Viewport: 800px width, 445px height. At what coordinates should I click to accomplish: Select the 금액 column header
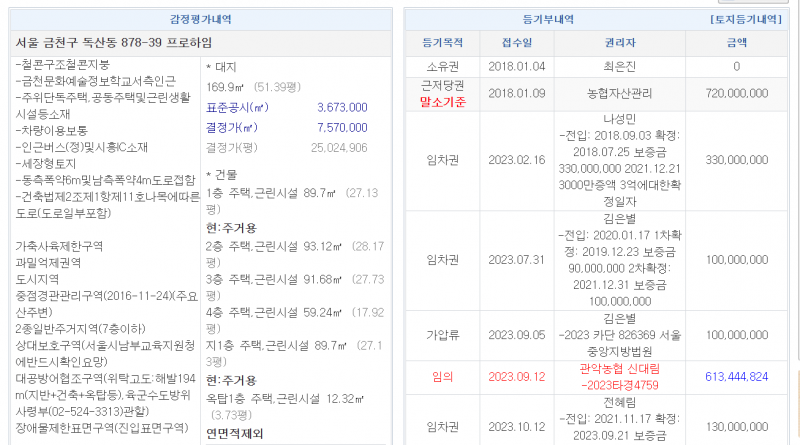point(736,43)
